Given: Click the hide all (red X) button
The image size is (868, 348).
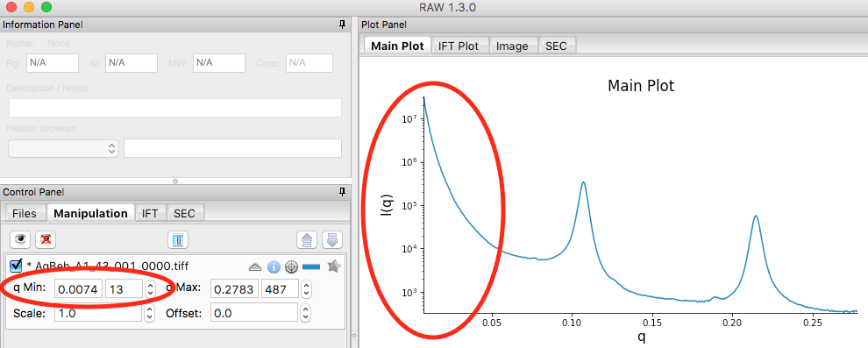Looking at the screenshot, I should click(46, 239).
